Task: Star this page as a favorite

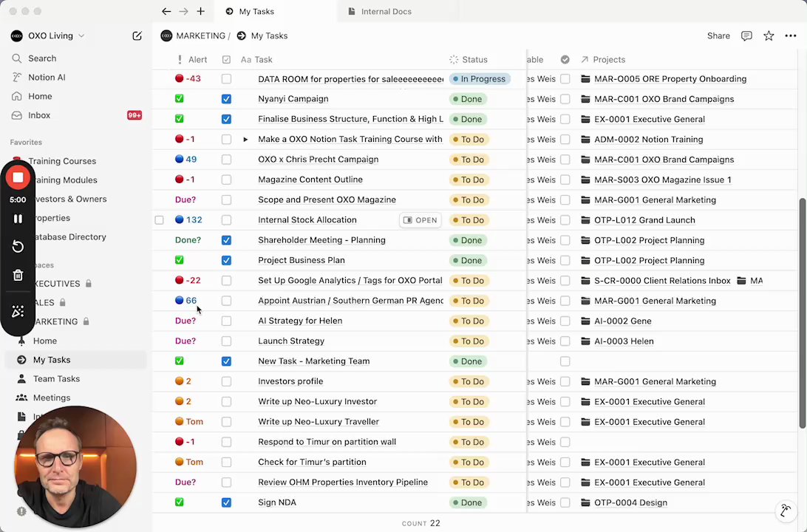Action: [x=769, y=35]
